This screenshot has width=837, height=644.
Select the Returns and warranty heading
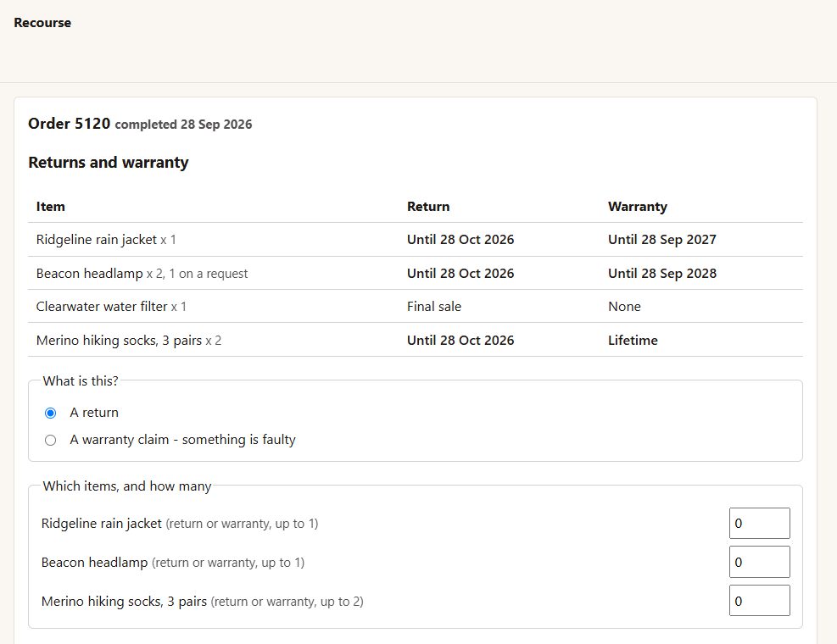109,162
